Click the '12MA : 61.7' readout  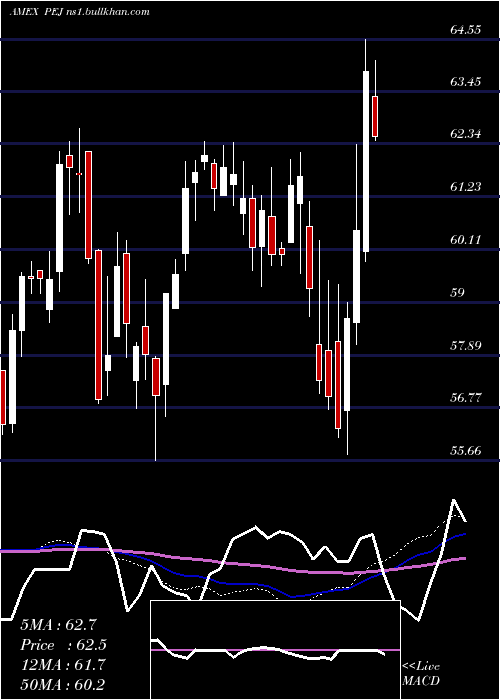[x=63, y=665]
